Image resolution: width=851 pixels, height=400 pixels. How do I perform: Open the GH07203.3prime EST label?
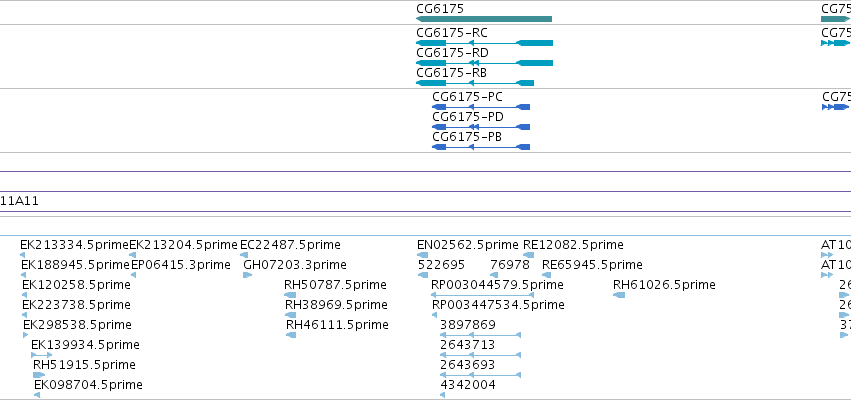[295, 265]
